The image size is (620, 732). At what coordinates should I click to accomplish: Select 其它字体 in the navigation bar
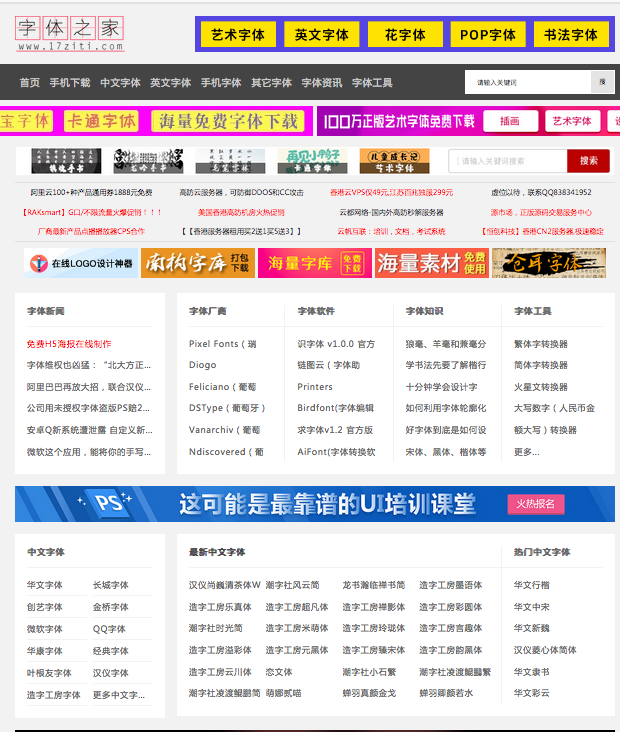[x=271, y=83]
